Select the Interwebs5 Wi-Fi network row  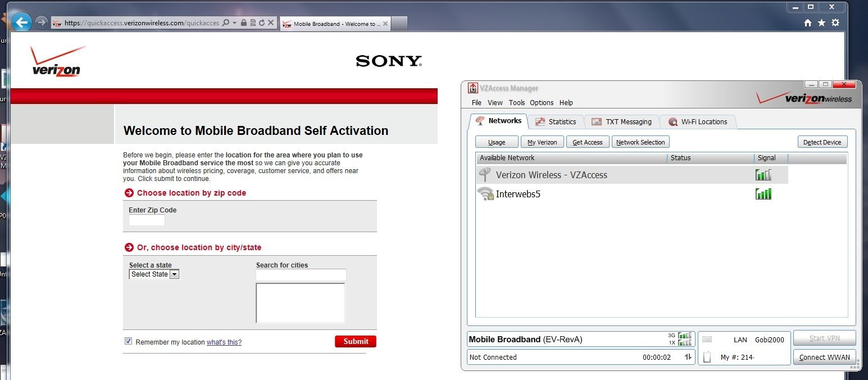(x=632, y=194)
